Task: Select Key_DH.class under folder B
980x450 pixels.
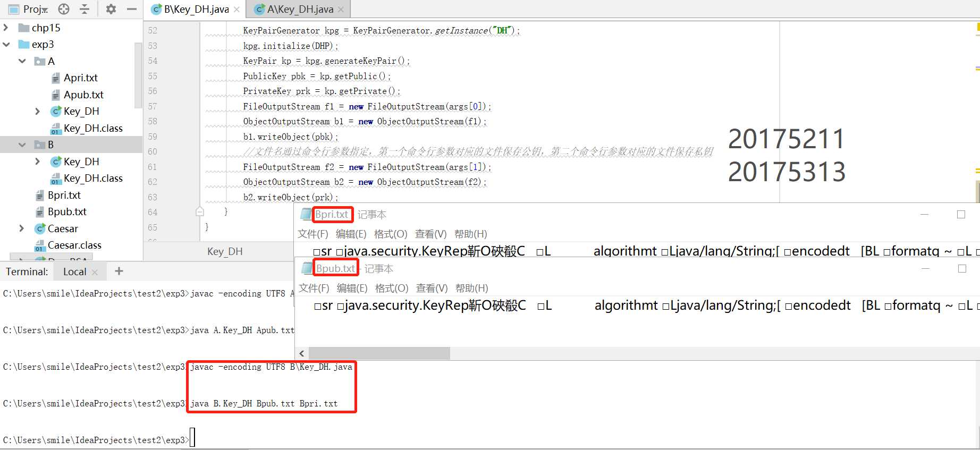Action: tap(93, 178)
